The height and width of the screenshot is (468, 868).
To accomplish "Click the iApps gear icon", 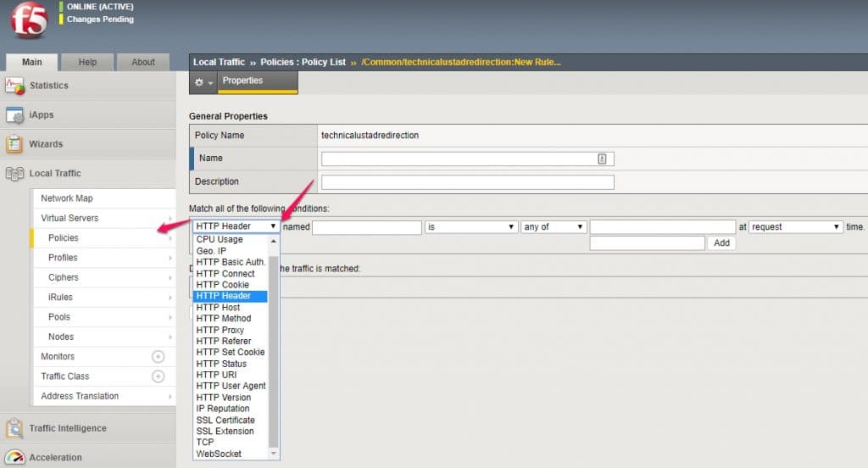I will point(14,115).
